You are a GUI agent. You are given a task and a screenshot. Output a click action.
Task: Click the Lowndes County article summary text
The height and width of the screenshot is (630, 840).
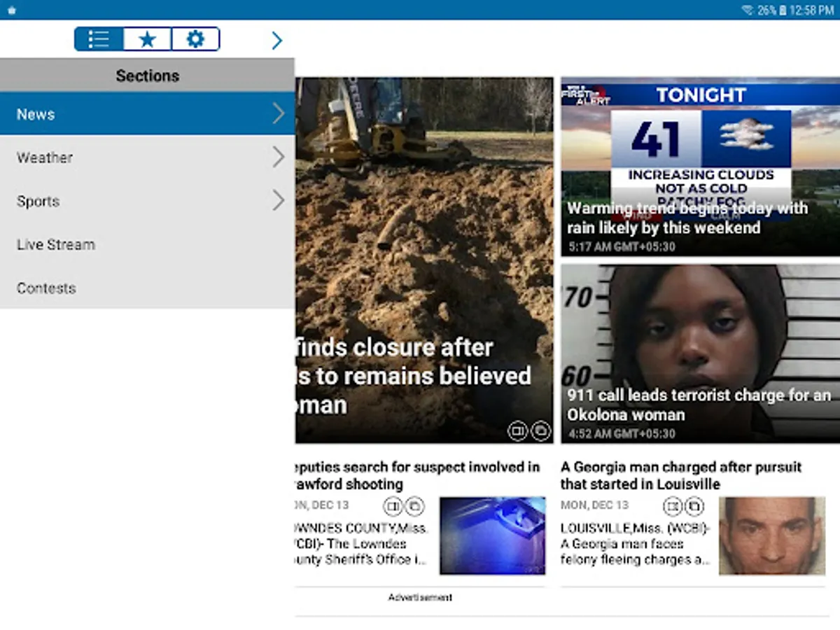[362, 544]
